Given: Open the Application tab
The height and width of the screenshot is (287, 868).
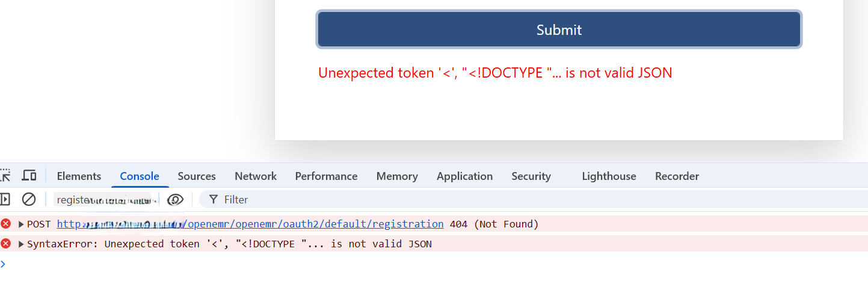Looking at the screenshot, I should 464,176.
